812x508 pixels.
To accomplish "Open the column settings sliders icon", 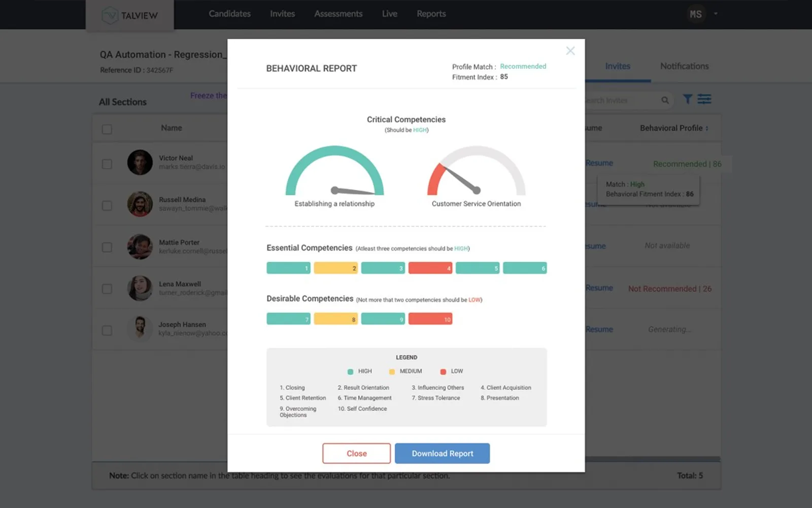I will 704,99.
